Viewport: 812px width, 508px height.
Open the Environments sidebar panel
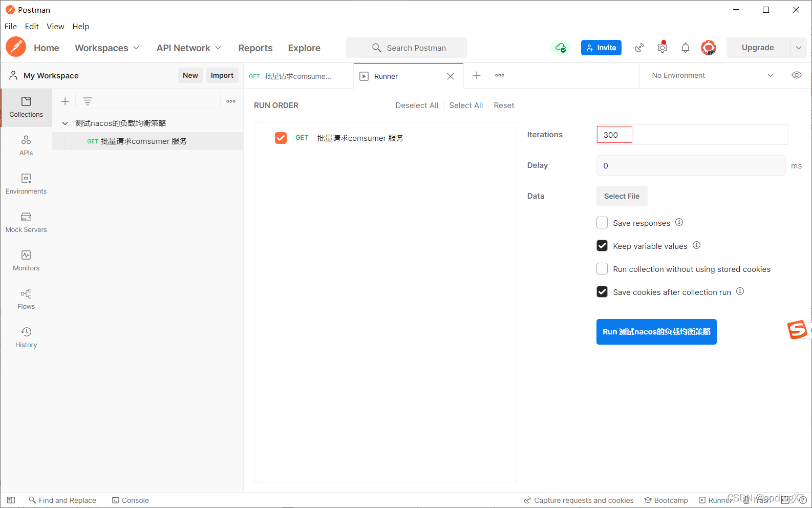pos(26,184)
